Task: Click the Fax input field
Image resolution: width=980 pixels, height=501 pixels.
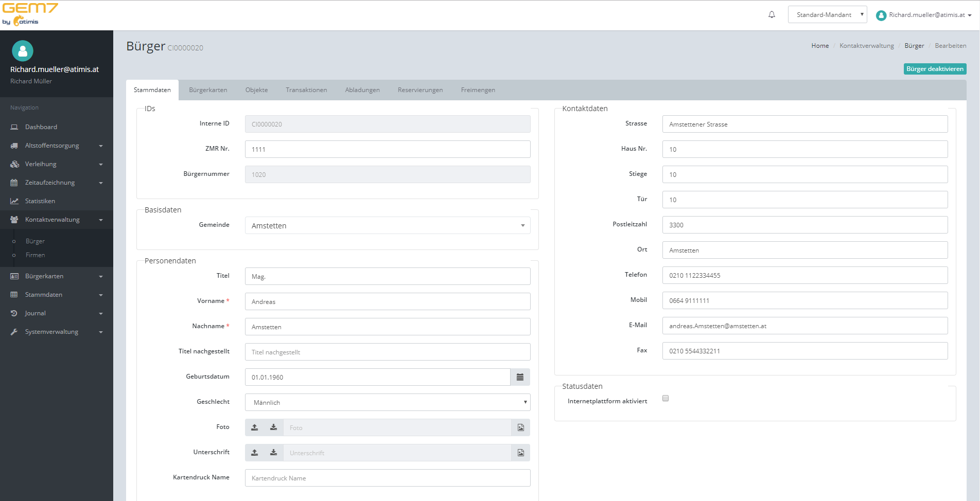Action: pos(805,351)
